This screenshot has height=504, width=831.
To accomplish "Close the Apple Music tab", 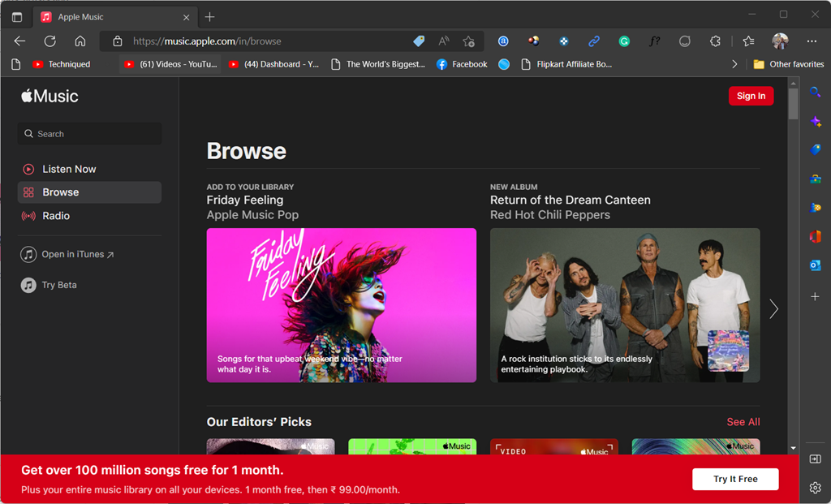I will click(x=186, y=17).
